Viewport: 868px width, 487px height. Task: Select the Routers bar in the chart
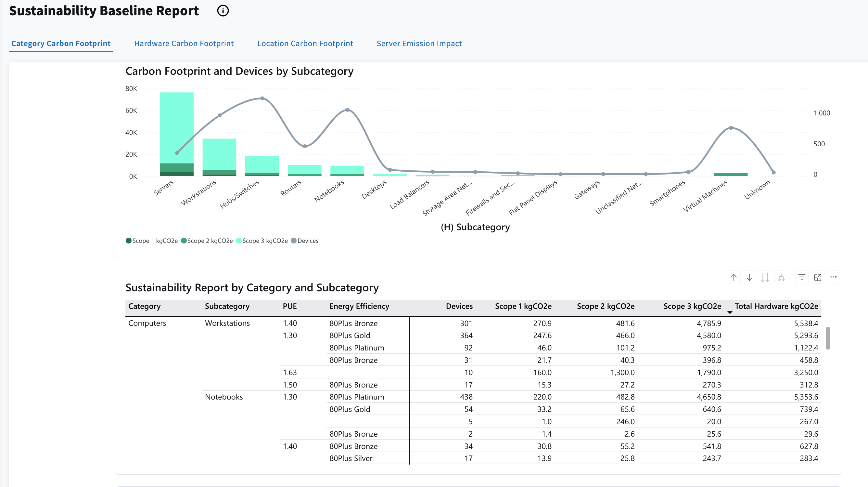tap(305, 170)
